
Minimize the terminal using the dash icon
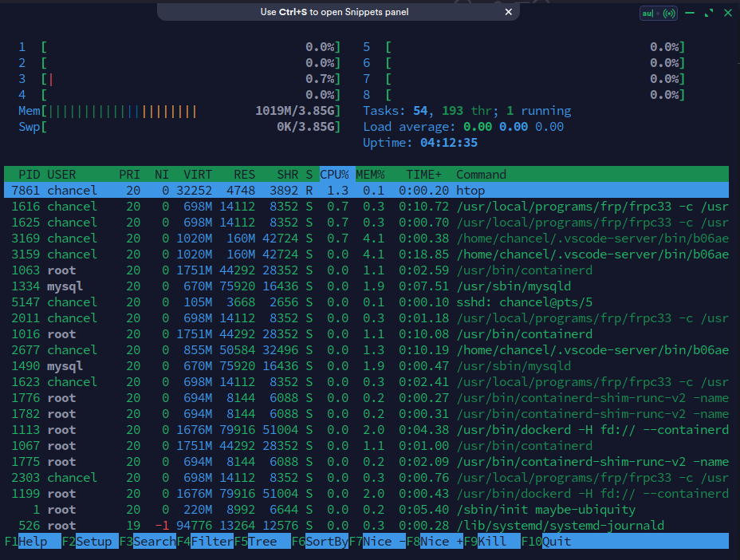click(689, 13)
